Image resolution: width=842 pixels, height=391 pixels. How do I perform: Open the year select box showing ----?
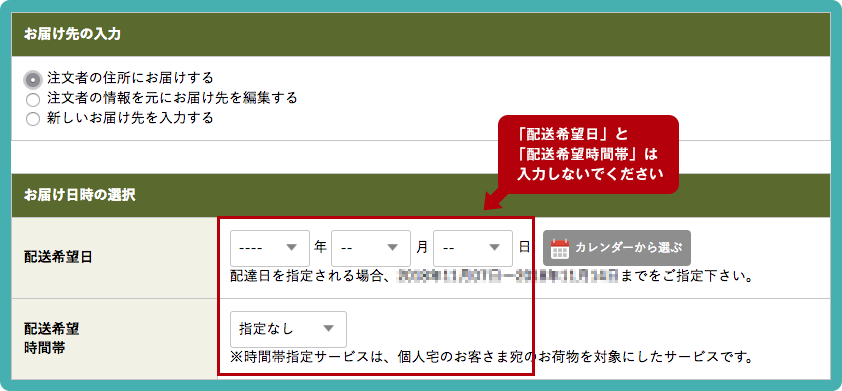pos(270,248)
